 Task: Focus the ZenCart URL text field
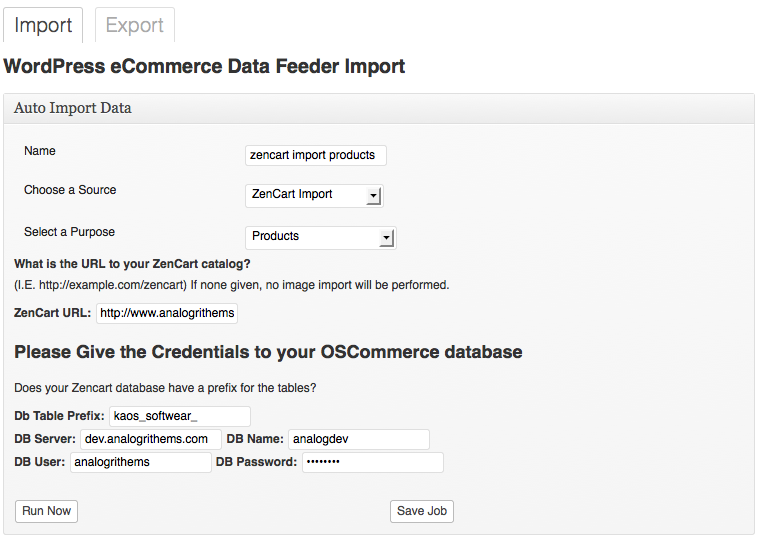[167, 313]
